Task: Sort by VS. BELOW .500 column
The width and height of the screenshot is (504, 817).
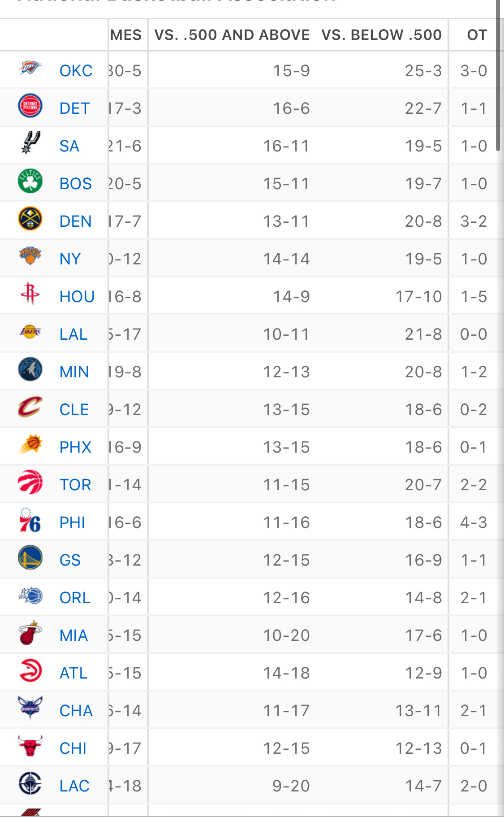Action: [x=382, y=35]
